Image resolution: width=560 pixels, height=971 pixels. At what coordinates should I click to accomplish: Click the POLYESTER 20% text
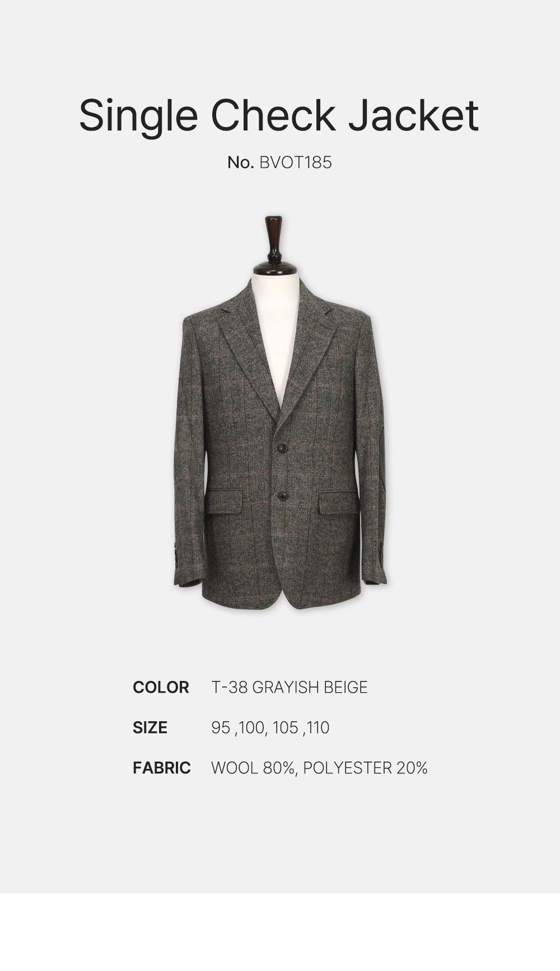(365, 768)
